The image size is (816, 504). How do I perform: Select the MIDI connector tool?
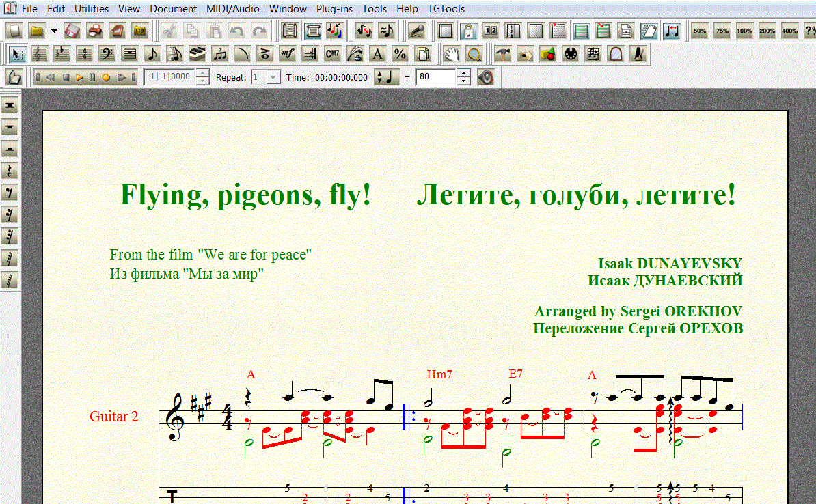(571, 54)
